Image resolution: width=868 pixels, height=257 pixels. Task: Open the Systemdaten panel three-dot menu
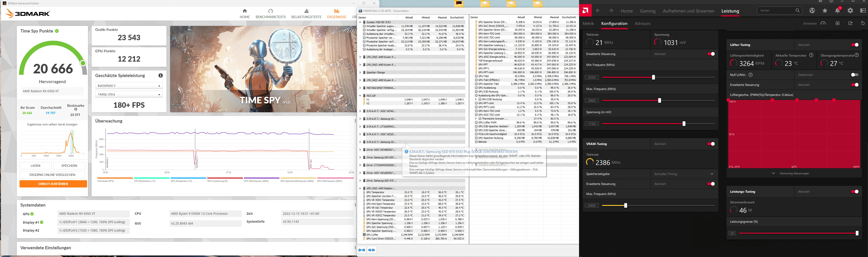(x=355, y=205)
